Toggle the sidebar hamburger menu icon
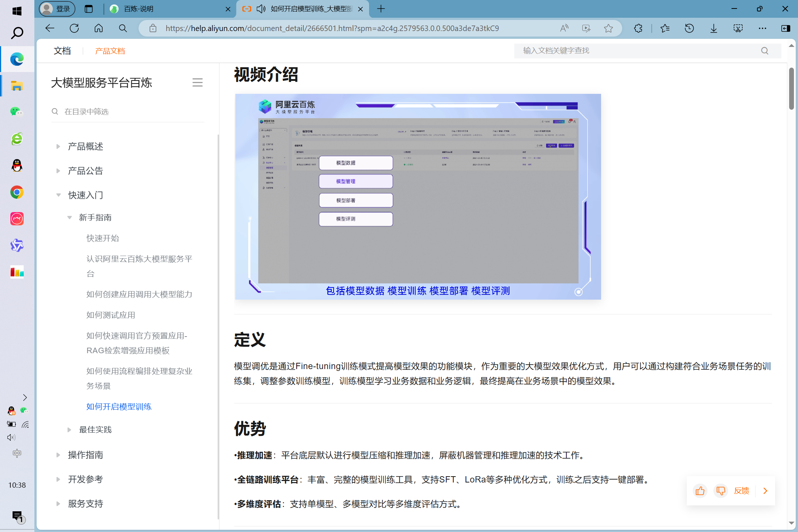 coord(198,82)
